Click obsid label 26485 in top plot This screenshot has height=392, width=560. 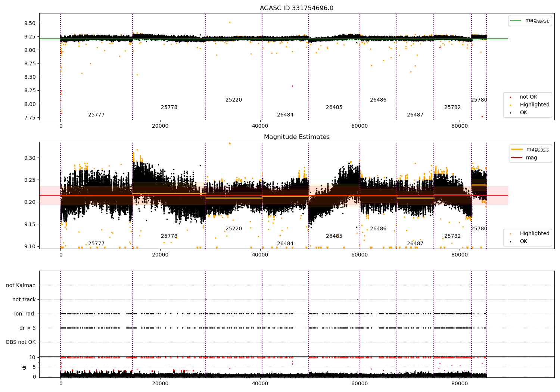[334, 108]
